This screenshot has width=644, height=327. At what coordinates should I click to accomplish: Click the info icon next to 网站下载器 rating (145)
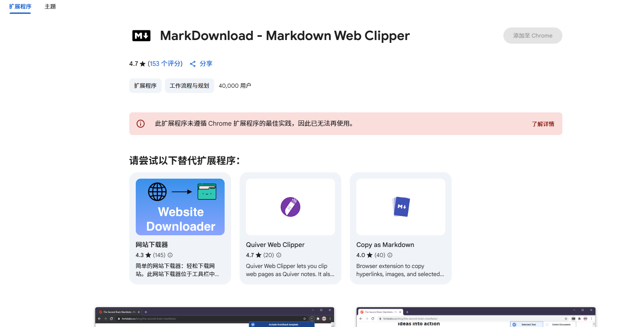click(170, 255)
